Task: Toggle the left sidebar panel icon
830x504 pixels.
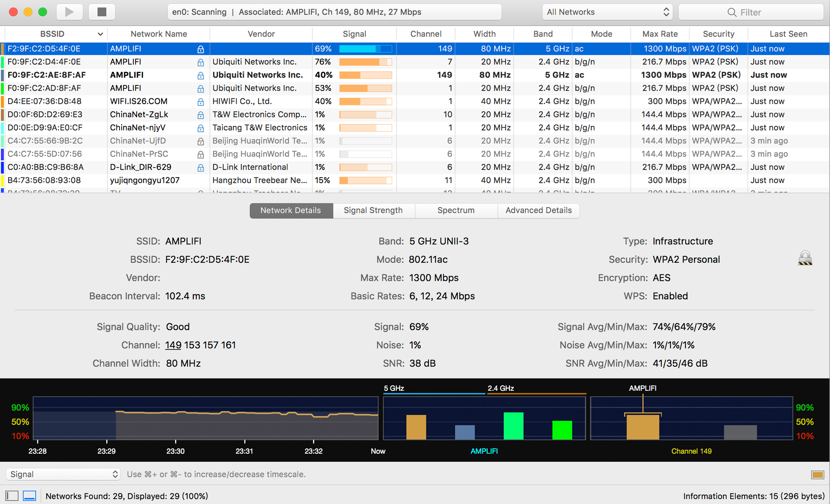Action: pyautogui.click(x=12, y=496)
